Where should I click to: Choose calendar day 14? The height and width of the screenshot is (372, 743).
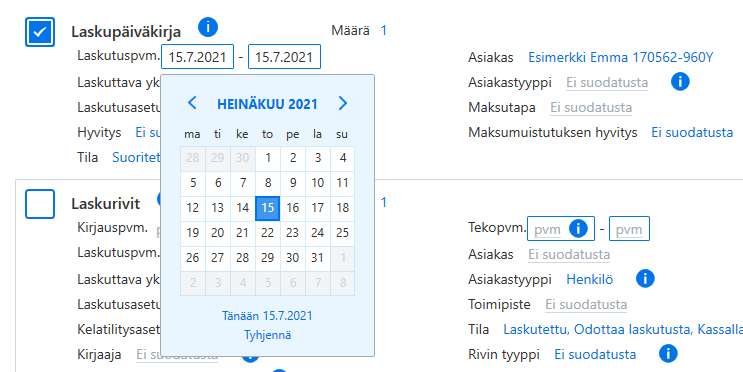(243, 208)
